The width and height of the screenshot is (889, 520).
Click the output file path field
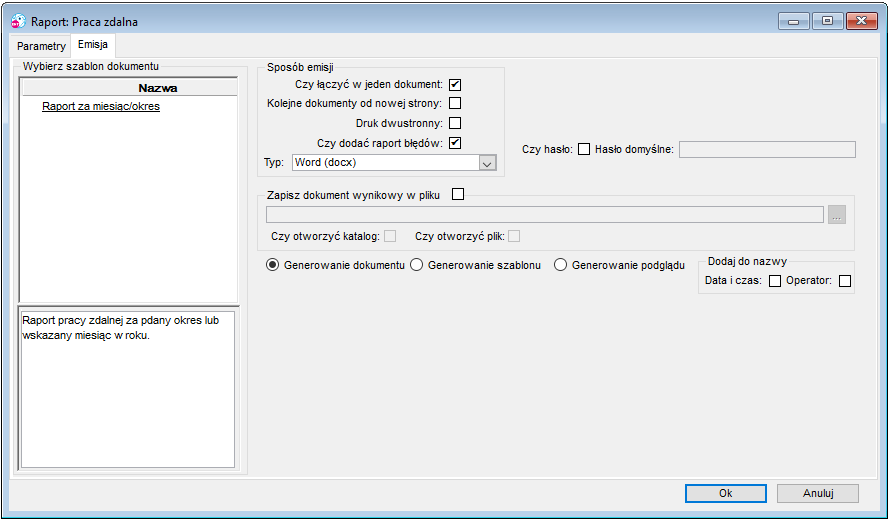pos(544,214)
